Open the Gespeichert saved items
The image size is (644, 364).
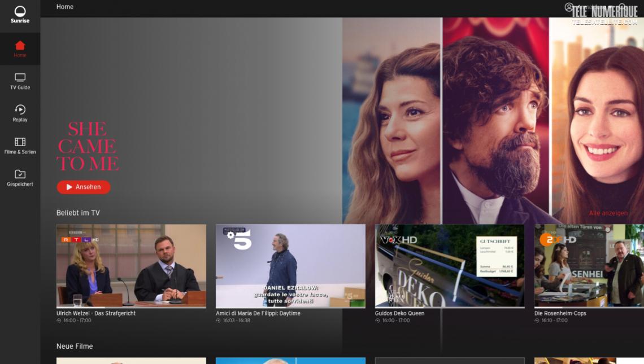click(x=20, y=178)
